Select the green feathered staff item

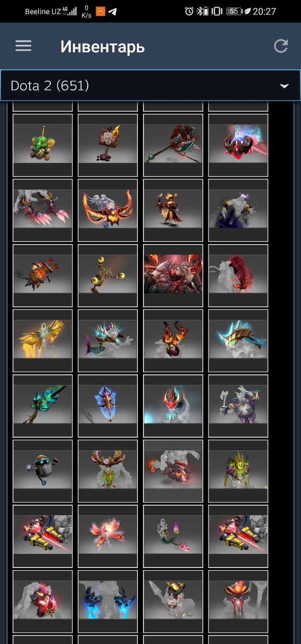tap(43, 406)
